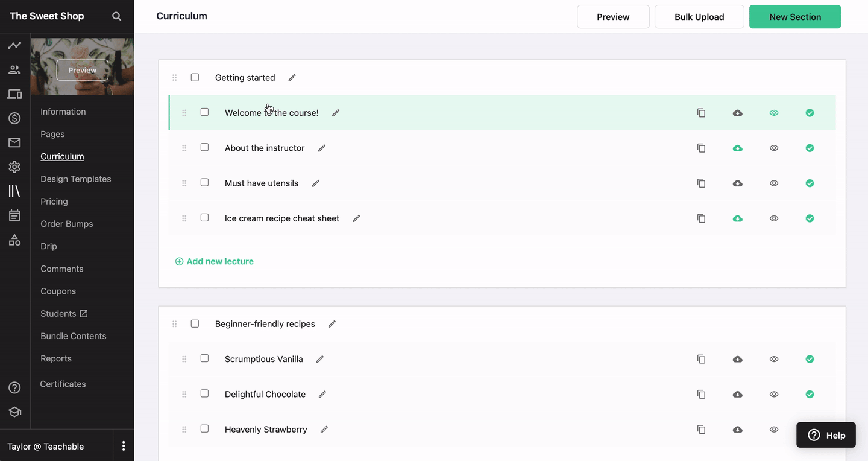
Task: Edit the Ice cream recipe cheat sheet title
Action: click(356, 218)
